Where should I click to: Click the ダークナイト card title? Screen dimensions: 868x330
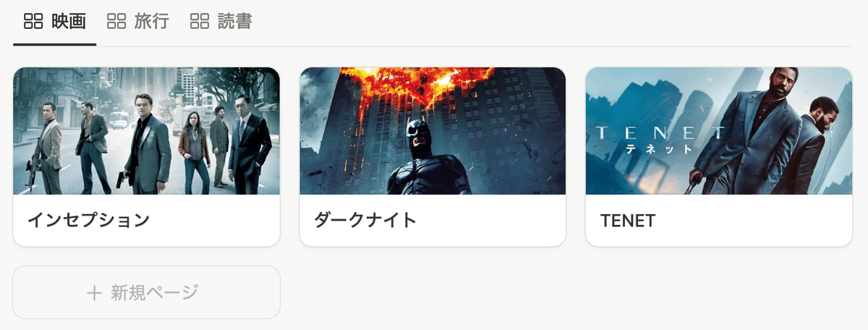click(x=365, y=220)
